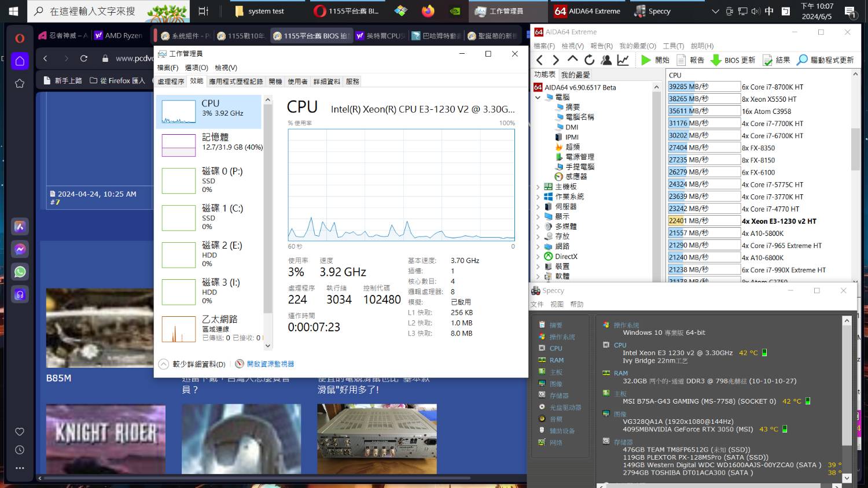Screen dimensions: 868x488
Task: Open notification center icon in taskbar
Action: [850, 11]
